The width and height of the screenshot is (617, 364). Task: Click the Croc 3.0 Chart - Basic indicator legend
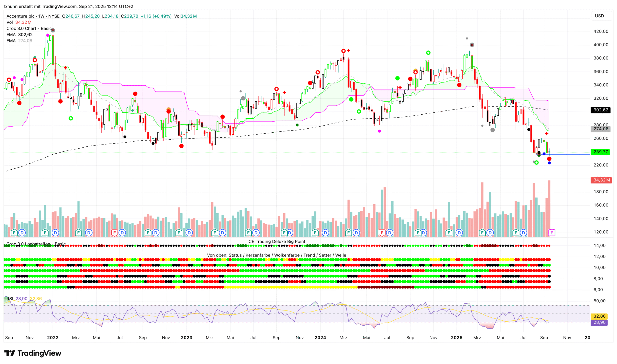point(29,28)
